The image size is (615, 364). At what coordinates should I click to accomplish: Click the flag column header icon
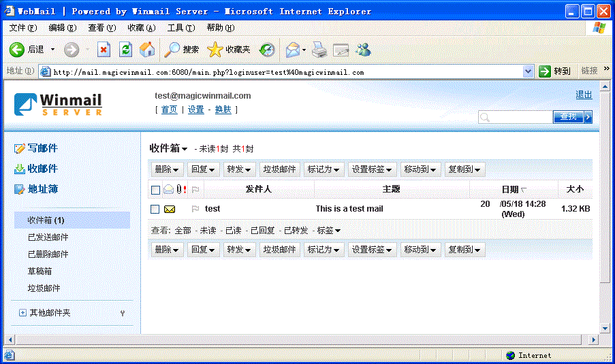coord(195,190)
